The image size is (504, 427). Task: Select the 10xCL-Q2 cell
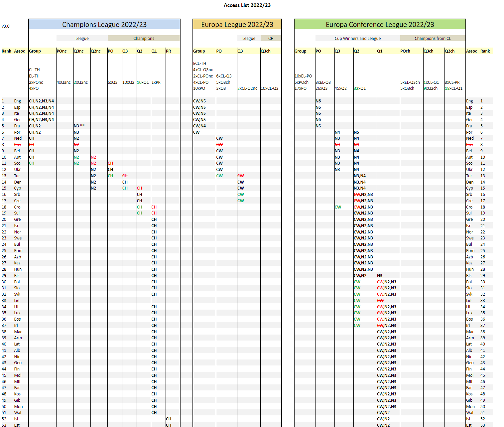pos(270,88)
